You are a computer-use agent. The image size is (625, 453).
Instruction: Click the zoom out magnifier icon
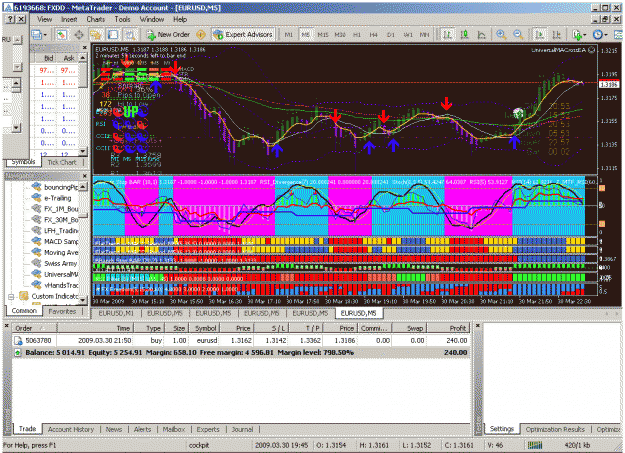pyautogui.click(x=518, y=35)
